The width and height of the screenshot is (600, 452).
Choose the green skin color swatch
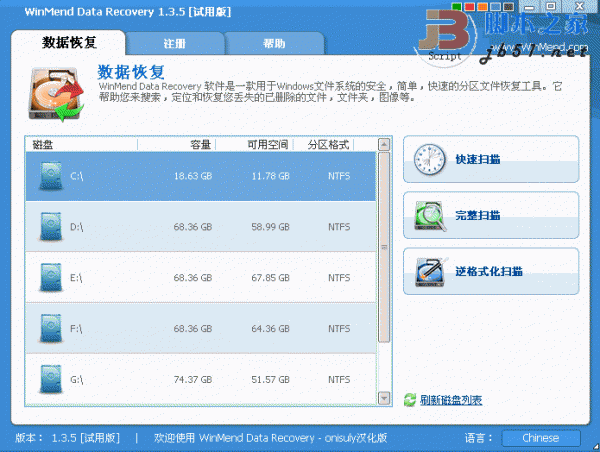pyautogui.click(x=457, y=7)
